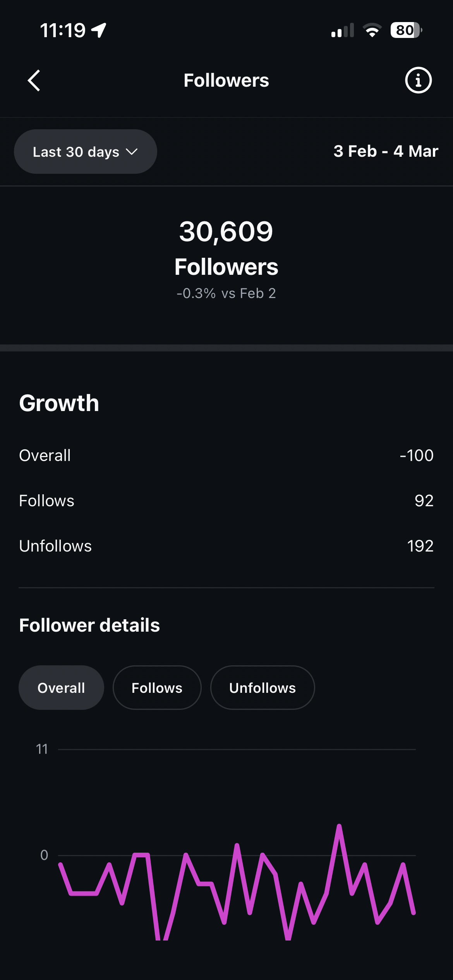Select the Overall chart filter
453x980 pixels.
coord(61,688)
